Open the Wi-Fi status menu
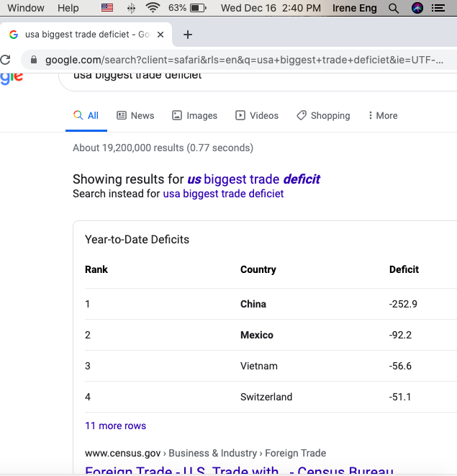Screen dimensions: 457x476 click(x=153, y=8)
